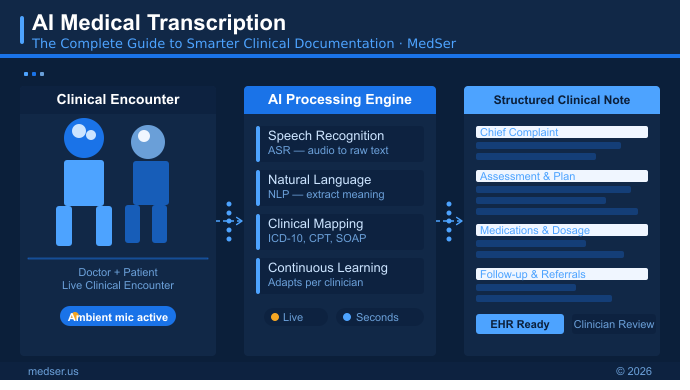Select the Clinical Encounter header
The height and width of the screenshot is (390, 690).
[x=118, y=100]
